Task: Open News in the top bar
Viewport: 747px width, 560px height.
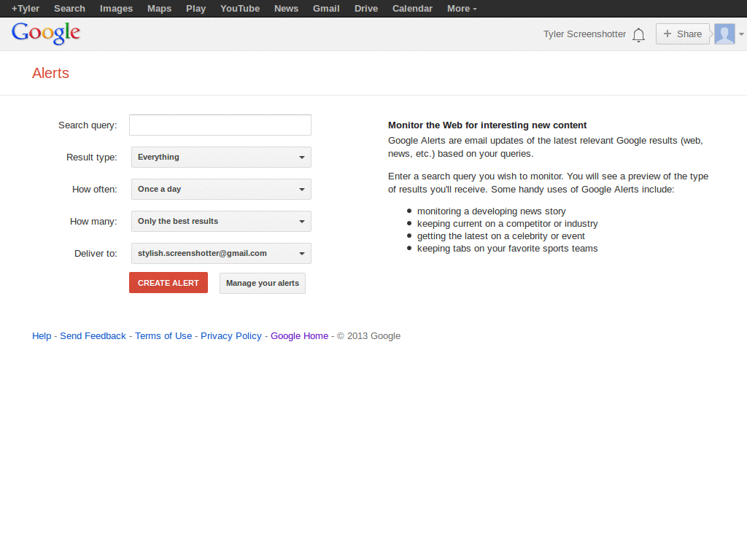Action: (x=286, y=9)
